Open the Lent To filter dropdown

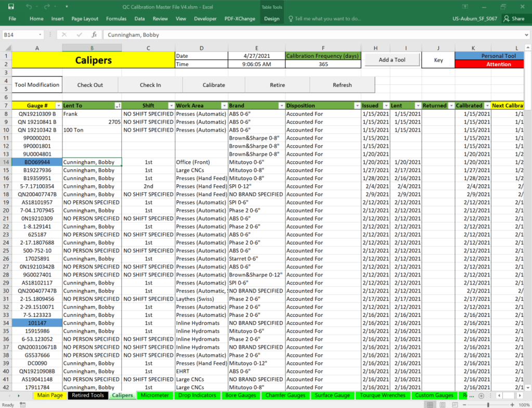(118, 106)
